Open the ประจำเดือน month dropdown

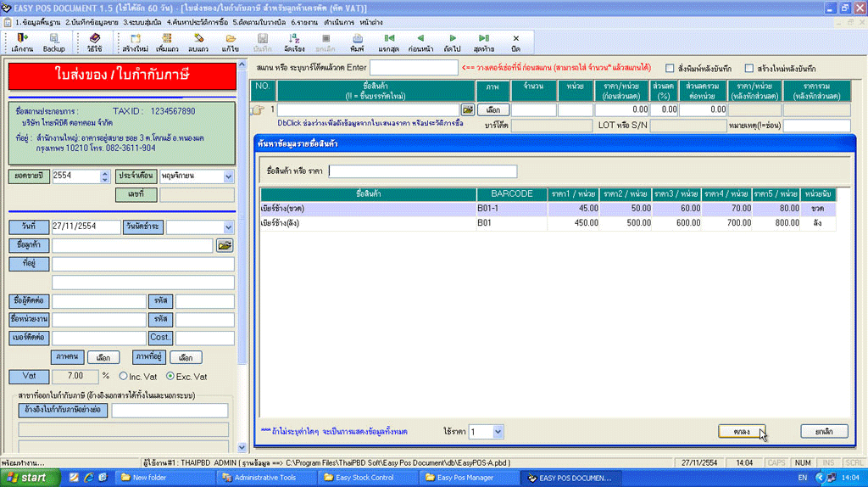point(227,176)
